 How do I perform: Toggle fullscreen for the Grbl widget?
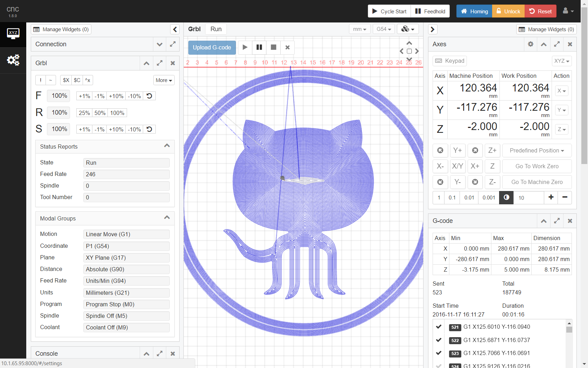tap(160, 63)
